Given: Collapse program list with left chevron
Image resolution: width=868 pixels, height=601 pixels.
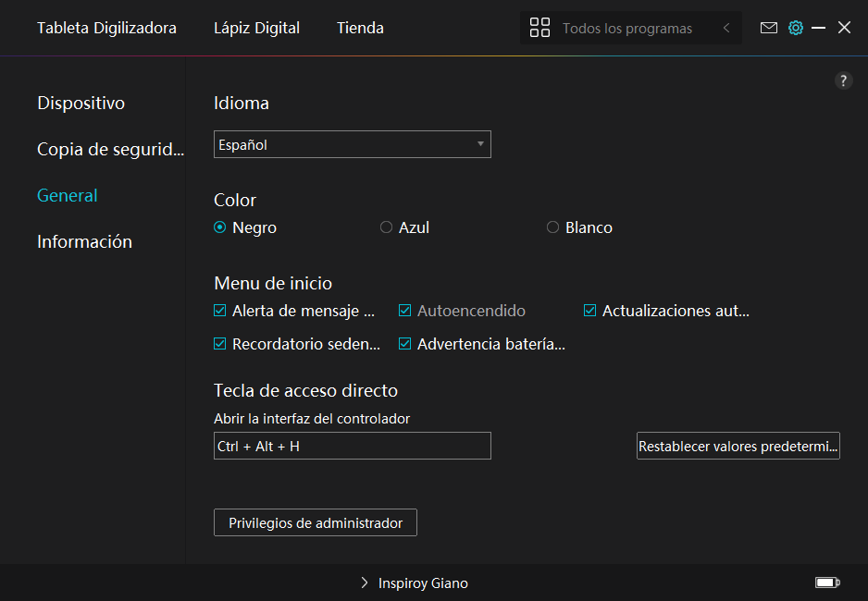Looking at the screenshot, I should tap(726, 28).
